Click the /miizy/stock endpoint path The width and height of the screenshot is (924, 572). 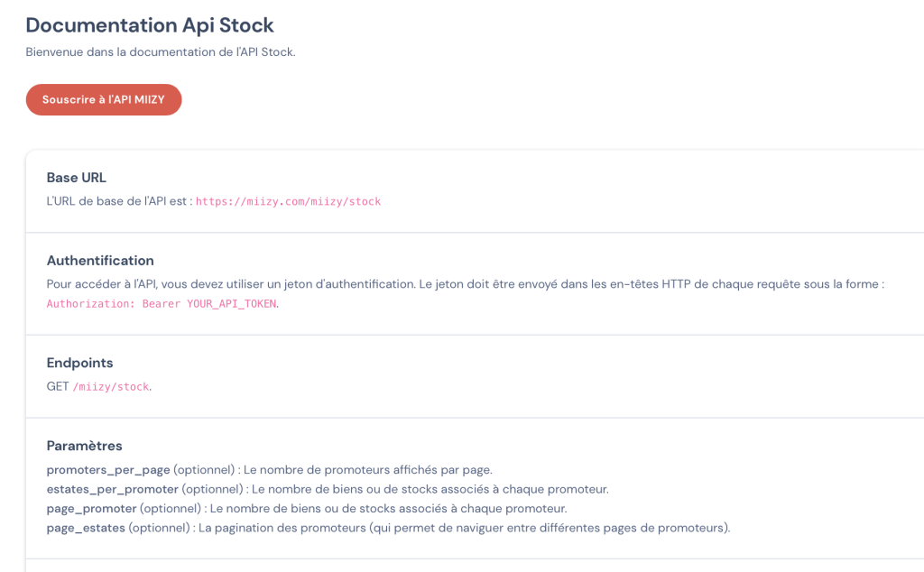[110, 387]
